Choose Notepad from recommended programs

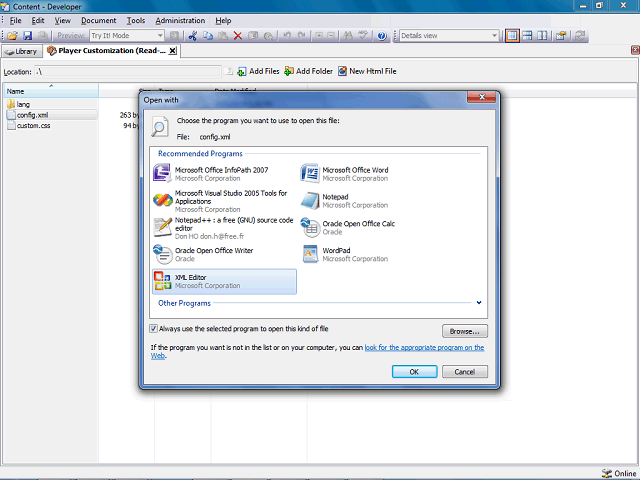(371, 200)
